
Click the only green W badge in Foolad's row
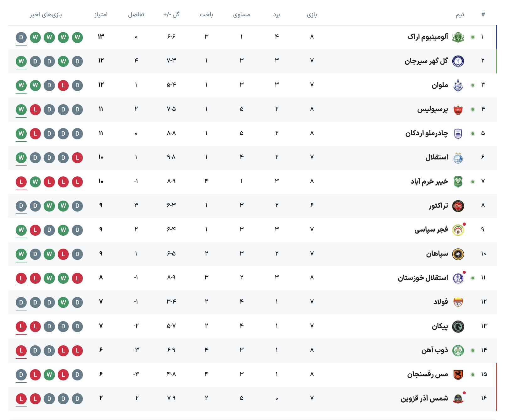[63, 302]
